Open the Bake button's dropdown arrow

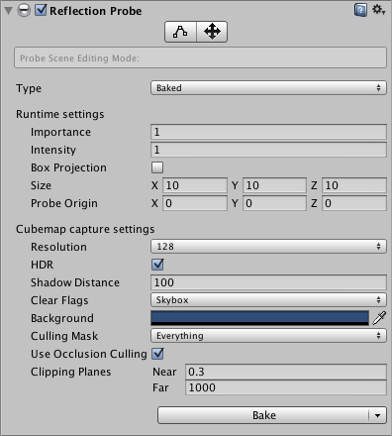[378, 415]
